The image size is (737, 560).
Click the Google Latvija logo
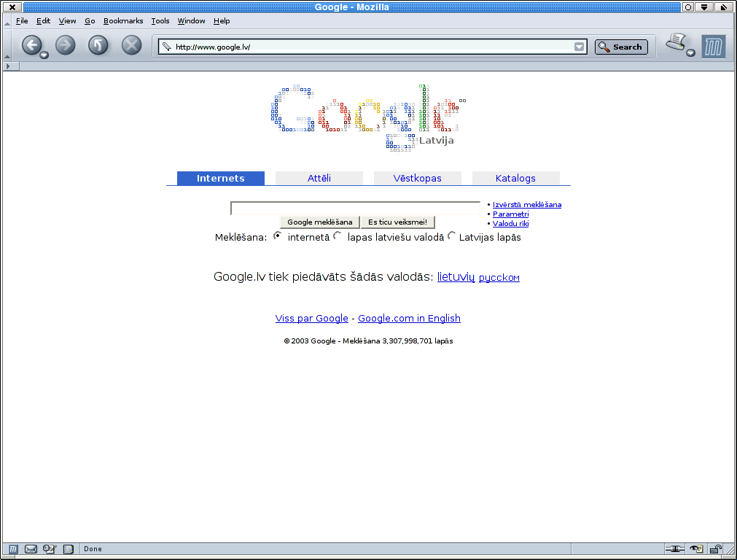tap(369, 117)
